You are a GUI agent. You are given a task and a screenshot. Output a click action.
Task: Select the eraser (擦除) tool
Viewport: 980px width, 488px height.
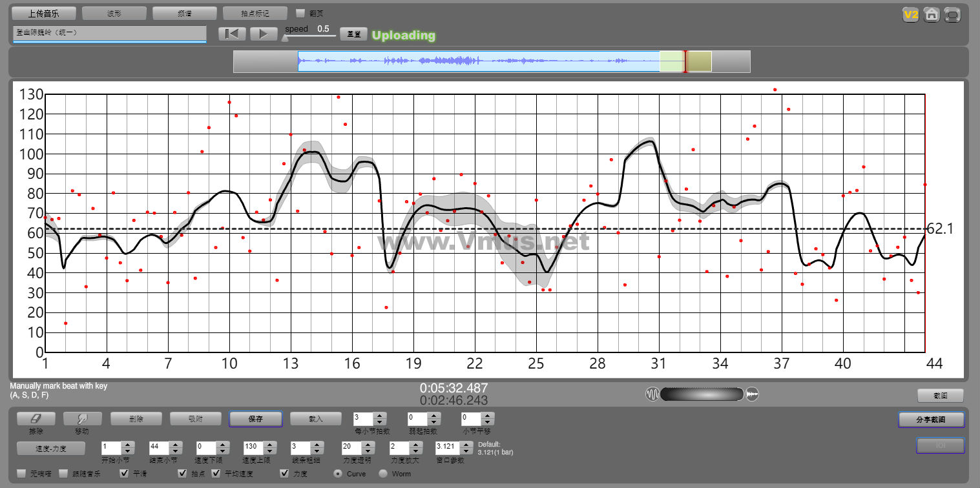click(x=36, y=418)
